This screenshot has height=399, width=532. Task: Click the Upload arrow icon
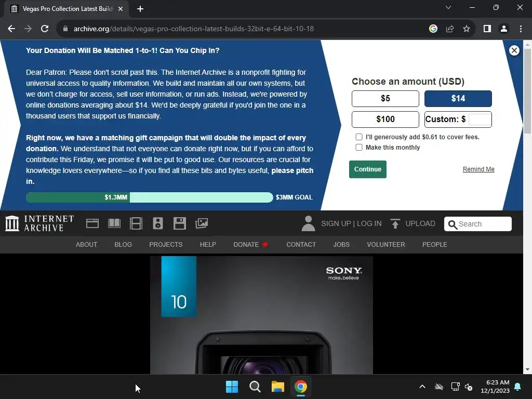395,223
